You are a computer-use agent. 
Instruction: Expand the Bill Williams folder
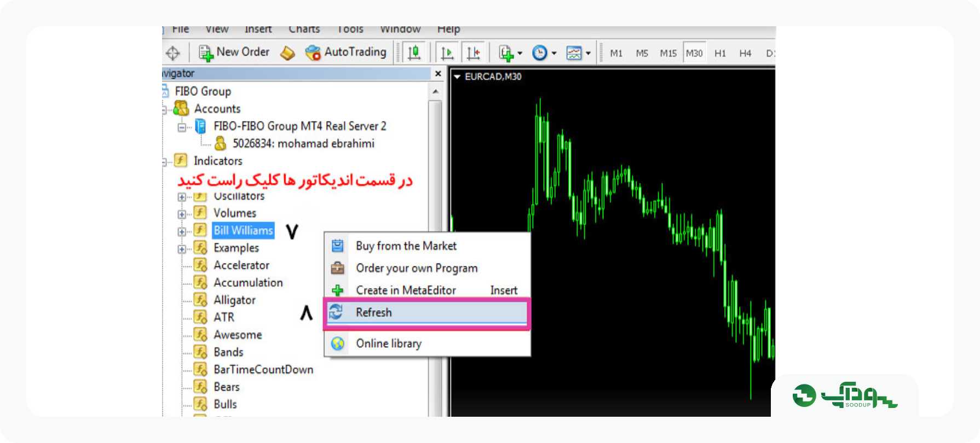182,231
